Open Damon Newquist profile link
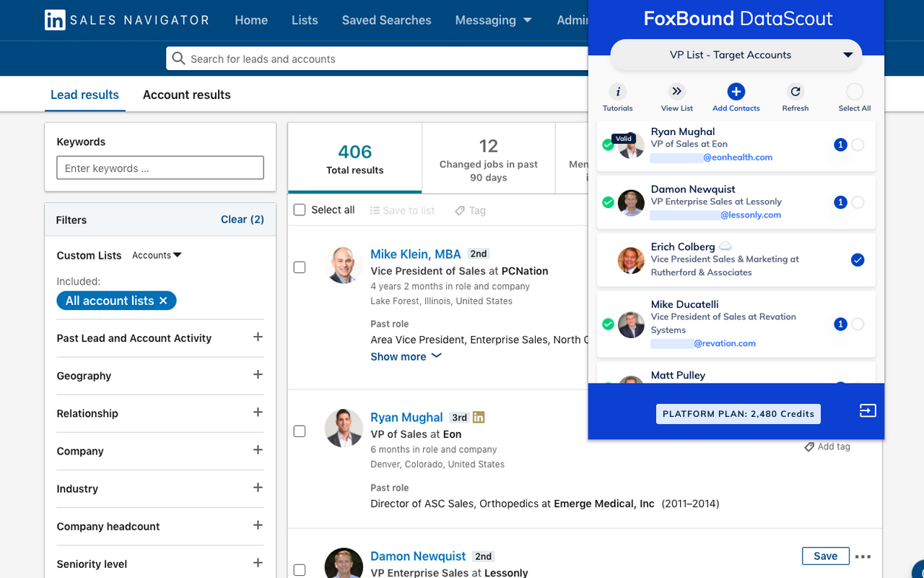This screenshot has height=578, width=924. click(418, 556)
